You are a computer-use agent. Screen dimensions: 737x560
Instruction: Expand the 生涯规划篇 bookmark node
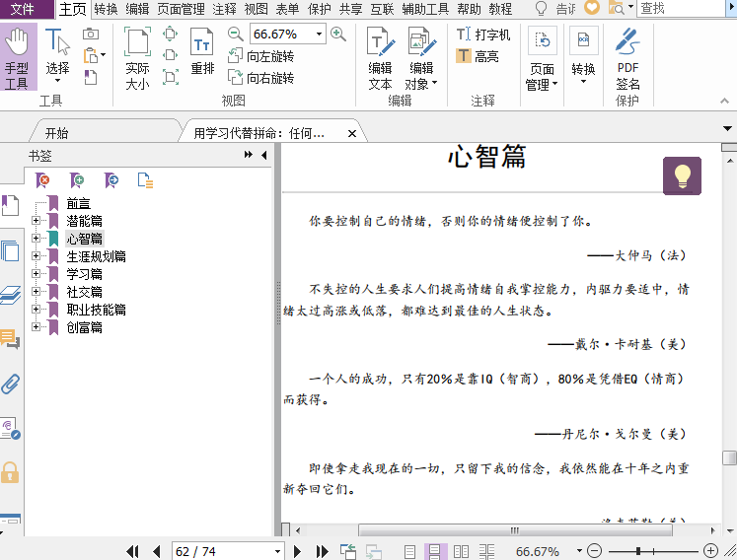pyautogui.click(x=36, y=256)
